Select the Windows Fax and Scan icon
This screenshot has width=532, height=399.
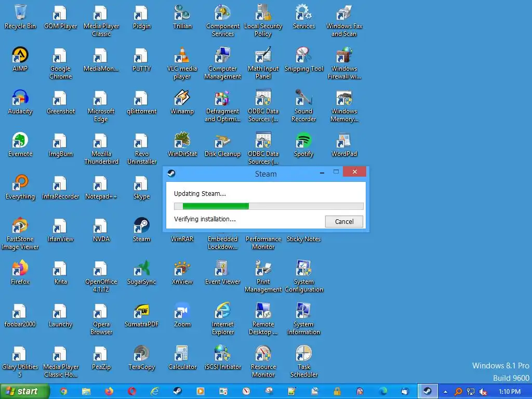click(344, 20)
